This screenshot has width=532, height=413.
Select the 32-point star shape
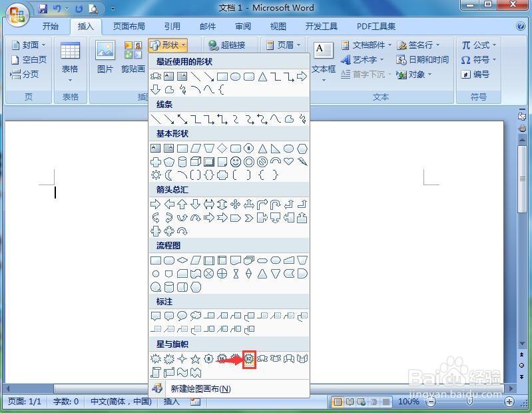[249, 358]
